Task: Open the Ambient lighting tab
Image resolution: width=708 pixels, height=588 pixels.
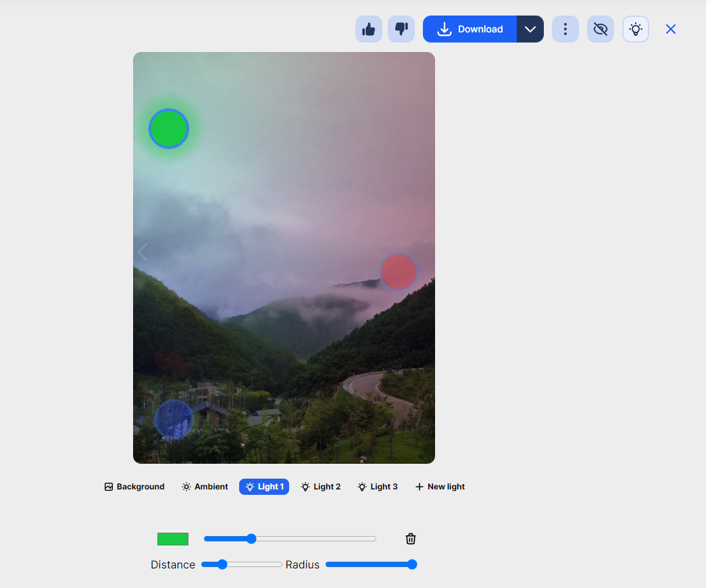Action: tap(205, 487)
